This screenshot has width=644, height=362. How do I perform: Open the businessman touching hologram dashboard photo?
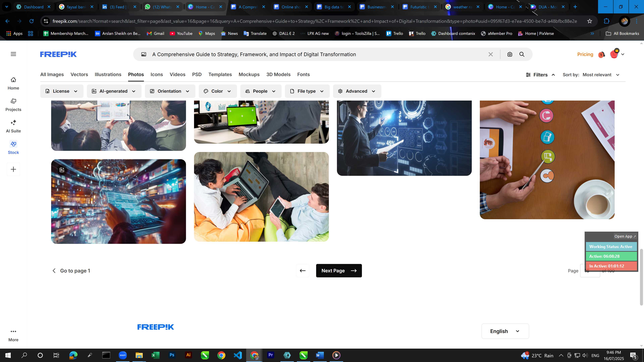[404, 138]
